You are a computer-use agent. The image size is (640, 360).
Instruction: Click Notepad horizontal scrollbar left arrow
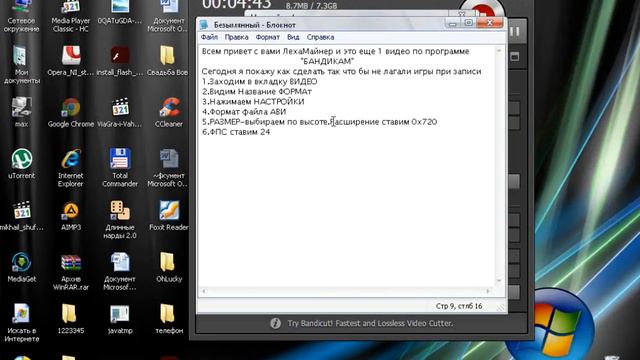tap(204, 291)
